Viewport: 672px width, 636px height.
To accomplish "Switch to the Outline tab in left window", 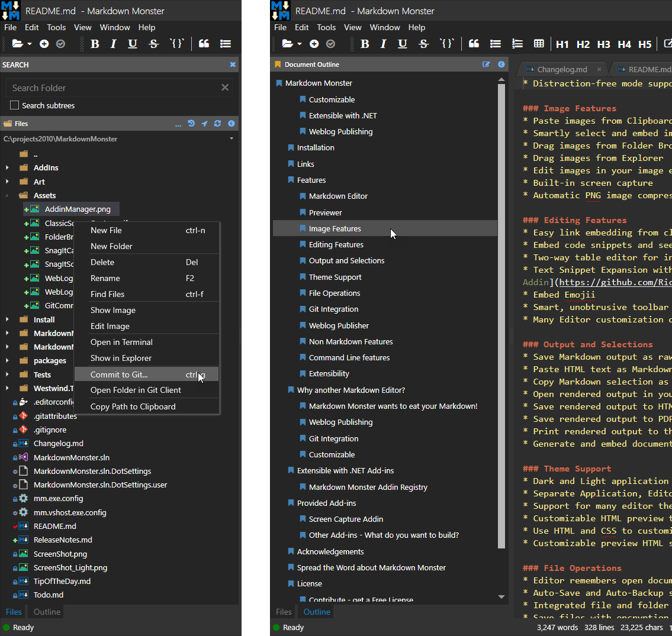I will [47, 612].
